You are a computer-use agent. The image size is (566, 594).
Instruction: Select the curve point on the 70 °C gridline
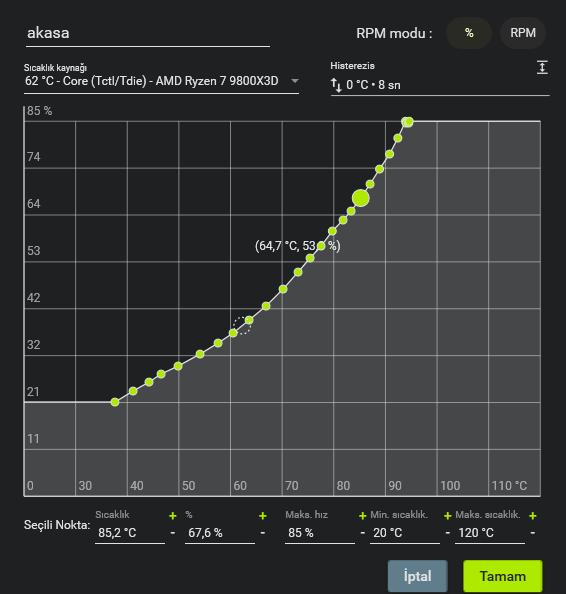click(x=283, y=289)
